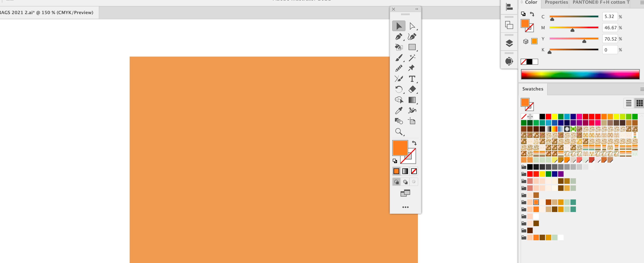Switch Swatches to list view
The width and height of the screenshot is (644, 263).
(628, 103)
